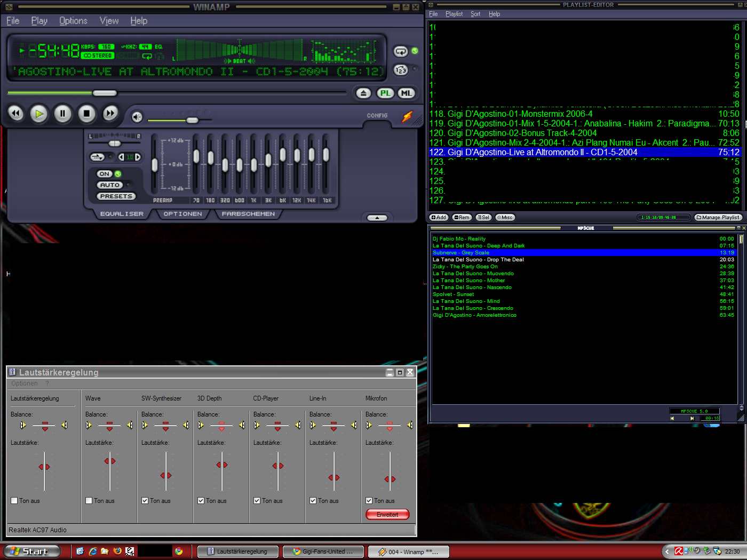Uncheck Ton aus for Mikrofon

click(369, 501)
